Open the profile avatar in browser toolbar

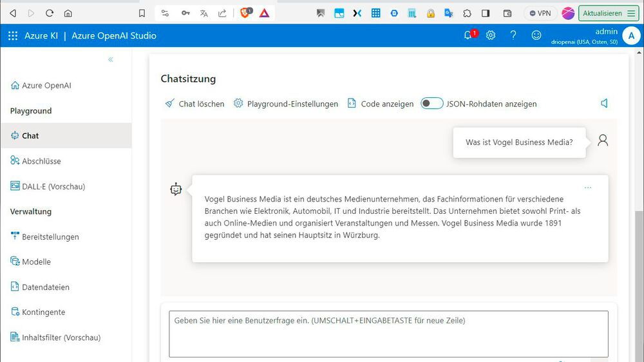click(568, 13)
